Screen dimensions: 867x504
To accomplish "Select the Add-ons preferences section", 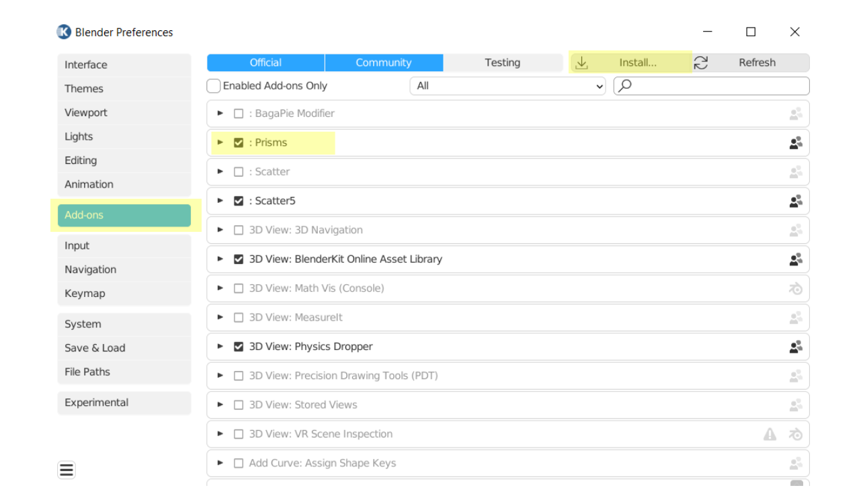I will [x=124, y=216].
